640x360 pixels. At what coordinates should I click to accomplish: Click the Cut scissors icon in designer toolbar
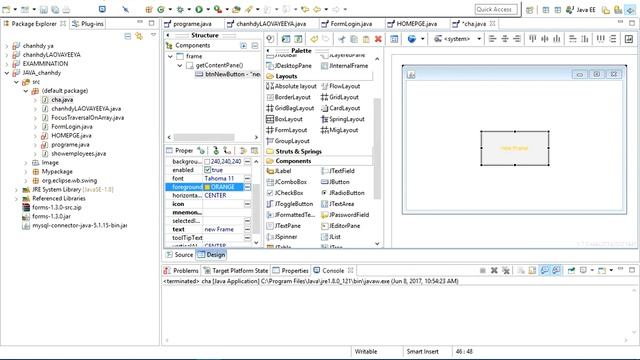342,39
